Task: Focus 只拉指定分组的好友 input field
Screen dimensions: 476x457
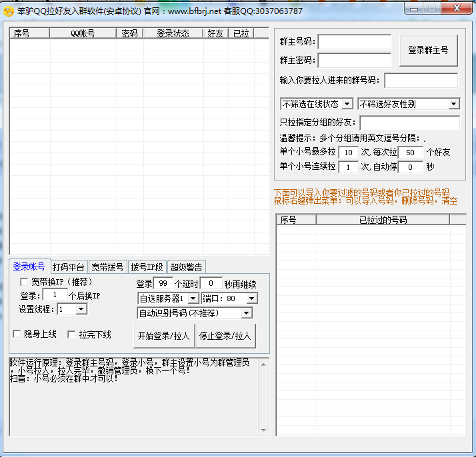Action: coord(409,123)
